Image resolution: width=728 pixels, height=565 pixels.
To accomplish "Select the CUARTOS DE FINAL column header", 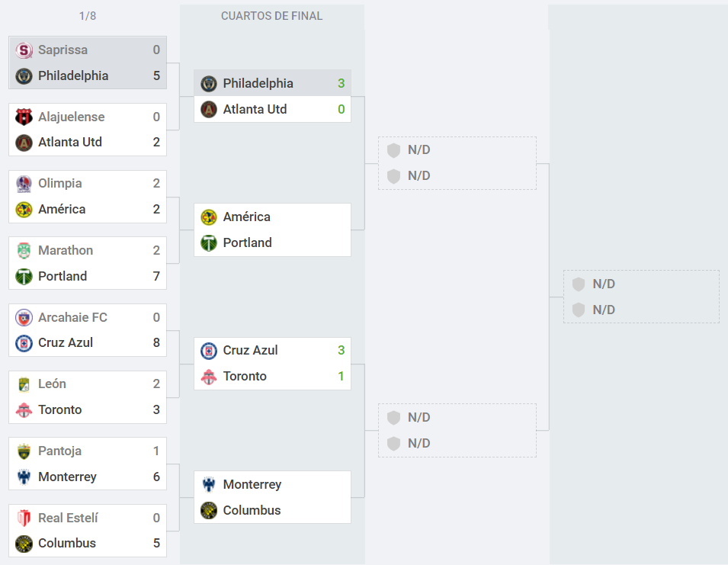I will 271,16.
